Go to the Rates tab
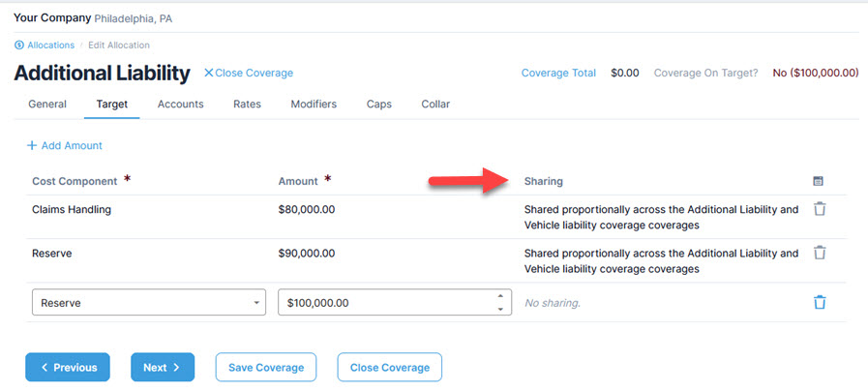 tap(247, 105)
